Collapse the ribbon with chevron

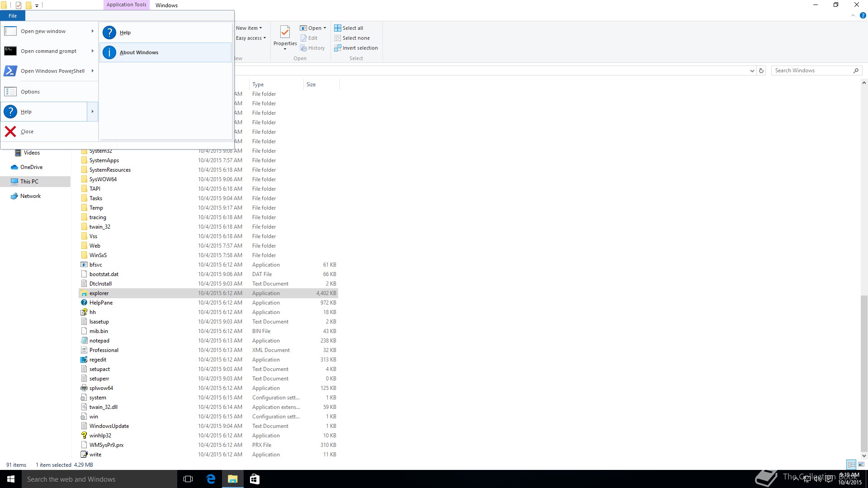853,15
